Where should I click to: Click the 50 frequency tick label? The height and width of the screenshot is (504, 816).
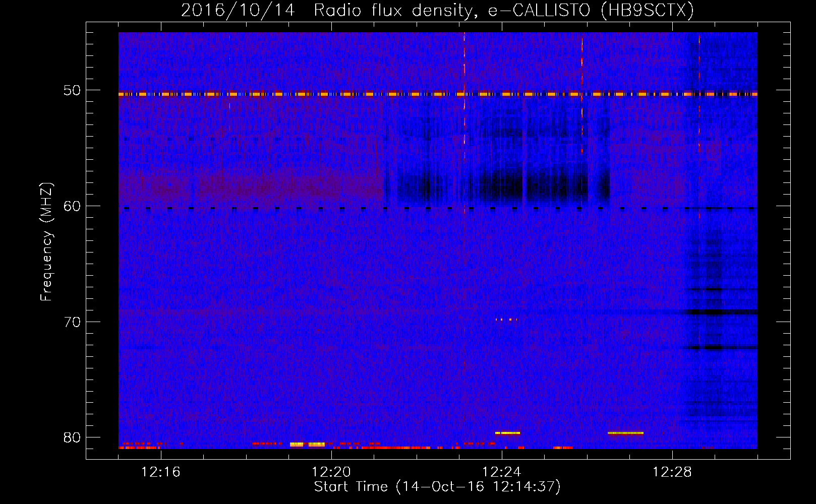(72, 91)
